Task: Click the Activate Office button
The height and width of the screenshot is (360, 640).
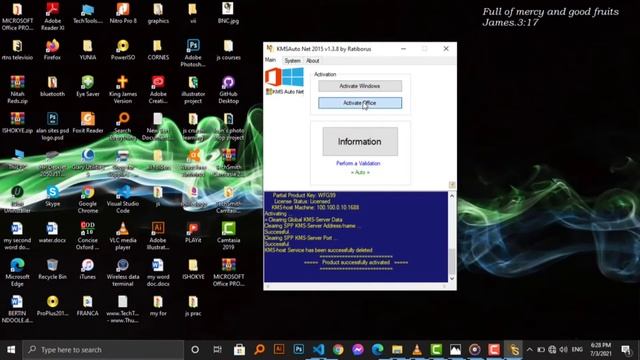Action: pos(360,103)
